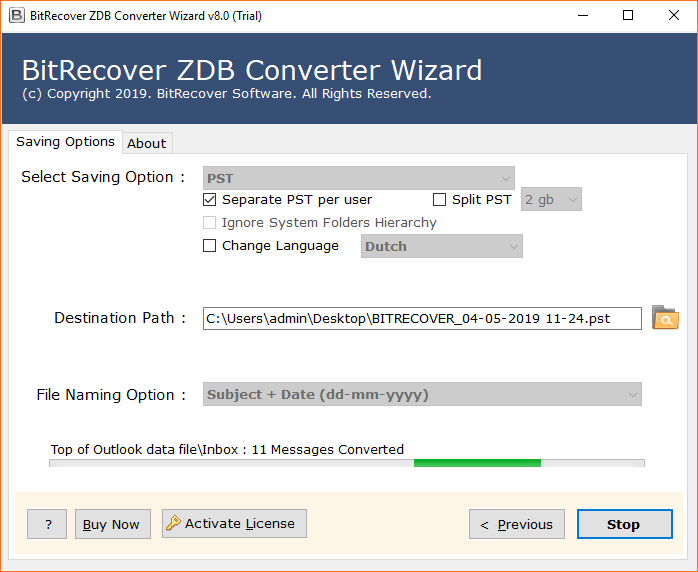Click the copyright notice in the header
The image size is (698, 572).
(227, 93)
